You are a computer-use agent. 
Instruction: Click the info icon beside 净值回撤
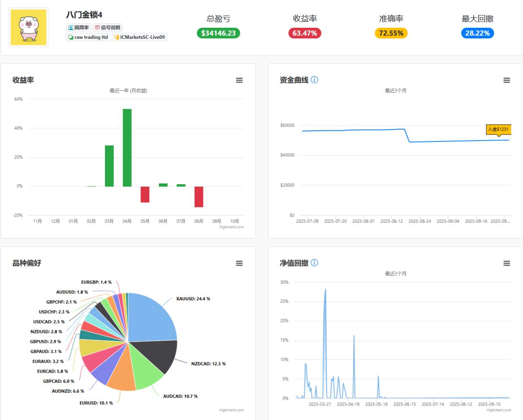[x=314, y=263]
